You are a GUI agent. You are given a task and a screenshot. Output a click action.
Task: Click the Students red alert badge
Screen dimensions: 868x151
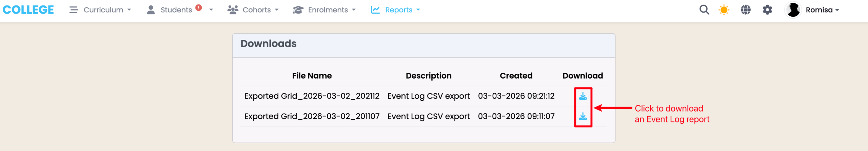(199, 7)
